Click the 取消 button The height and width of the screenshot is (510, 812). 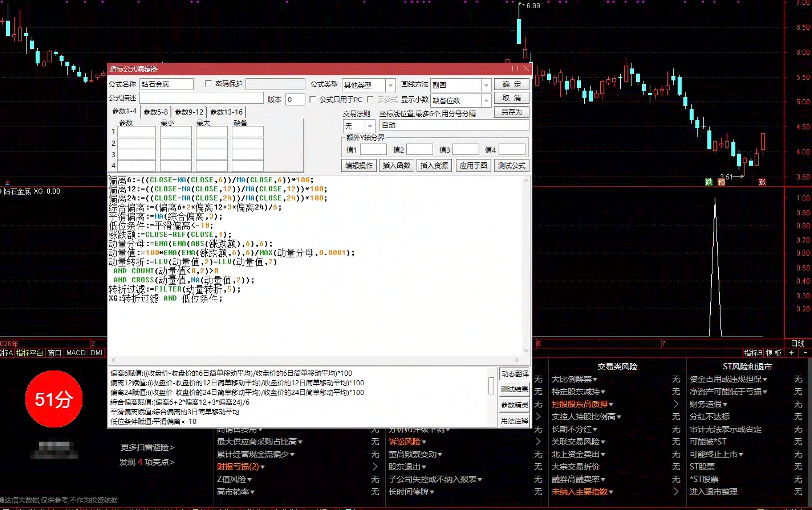[x=511, y=98]
